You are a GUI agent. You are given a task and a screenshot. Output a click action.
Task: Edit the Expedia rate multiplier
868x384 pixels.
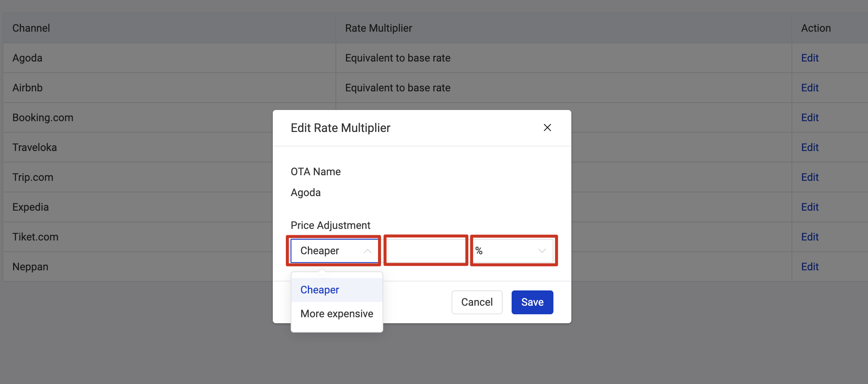pos(809,207)
